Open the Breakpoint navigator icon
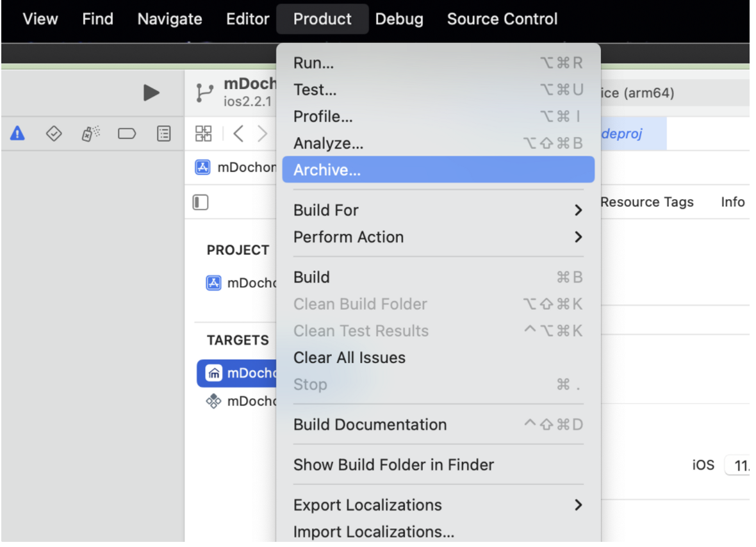This screenshot has height=547, width=756. (x=127, y=133)
